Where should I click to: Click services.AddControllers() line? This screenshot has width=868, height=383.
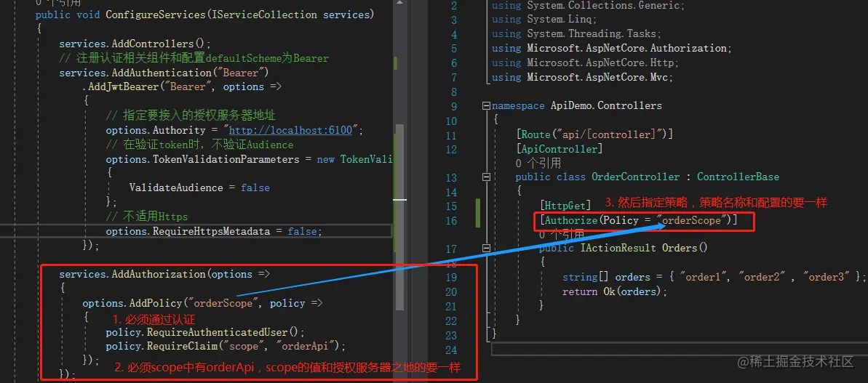[135, 44]
